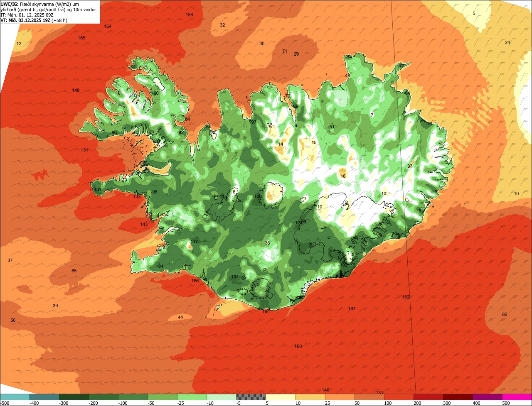Click the red-orange legend swatch labeled 100
Image resolution: width=532 pixels, height=406 pixels.
(399, 397)
